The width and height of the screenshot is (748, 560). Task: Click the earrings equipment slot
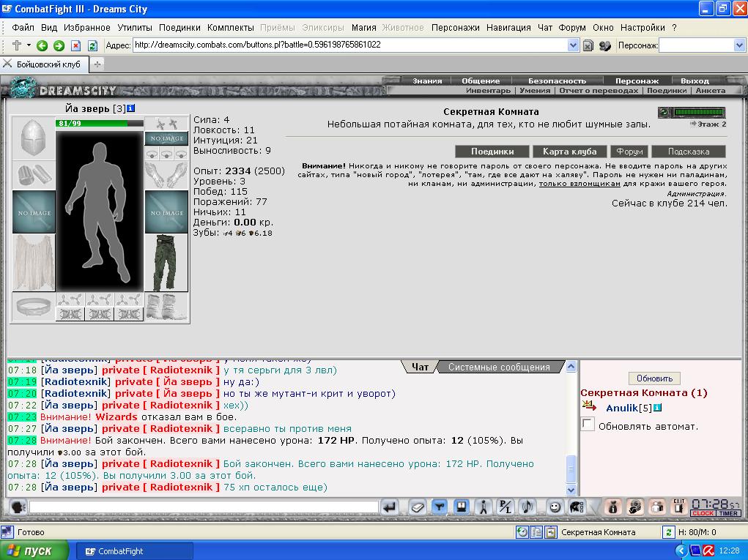click(x=166, y=124)
